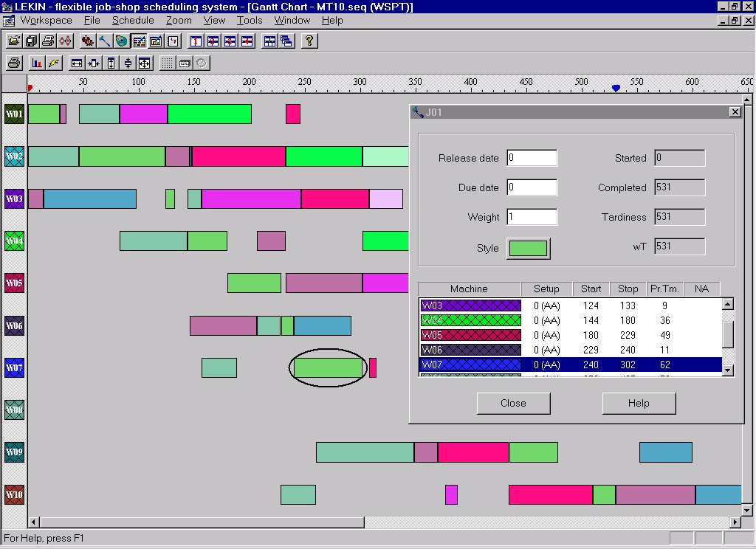Screen dimensions: 756x549
Task: Open the Tools menu
Action: pyautogui.click(x=250, y=20)
